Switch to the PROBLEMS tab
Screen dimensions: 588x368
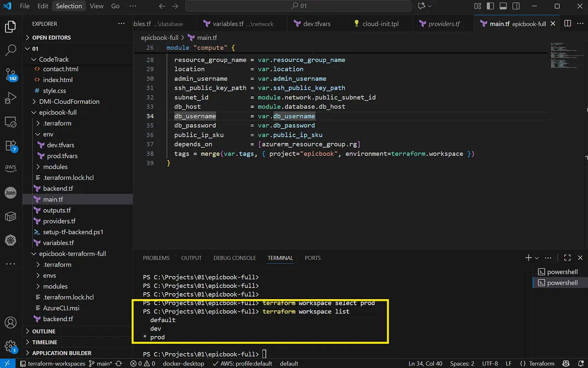[156, 258]
